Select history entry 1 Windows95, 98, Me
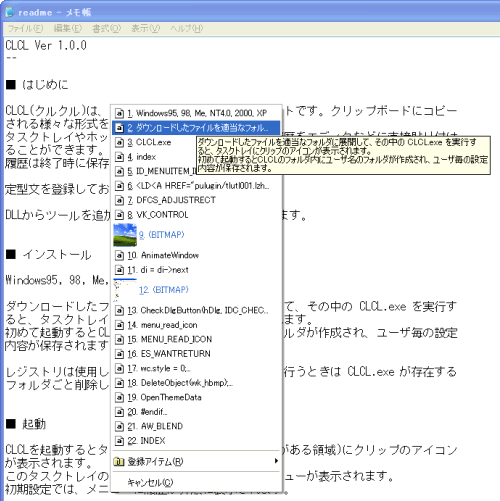Image resolution: width=500 pixels, height=501 pixels. click(197, 113)
